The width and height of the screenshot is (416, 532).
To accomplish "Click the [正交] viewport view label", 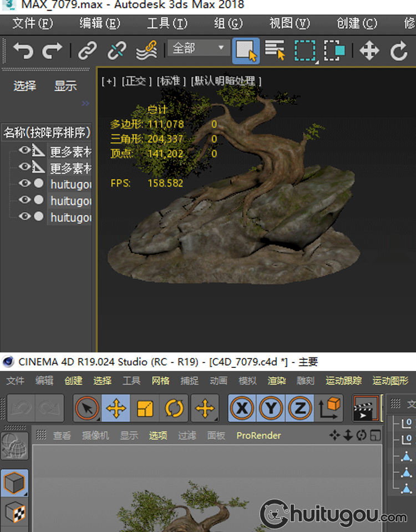I will point(136,81).
